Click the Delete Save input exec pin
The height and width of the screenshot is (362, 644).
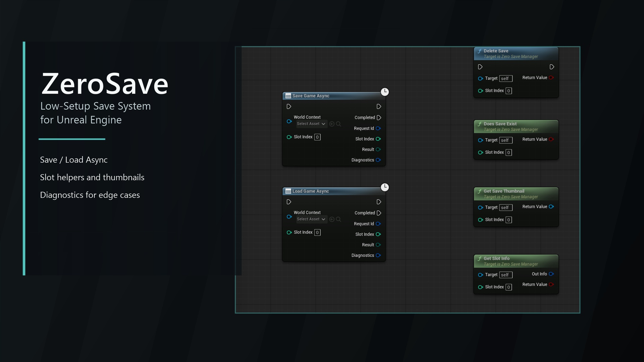click(480, 67)
